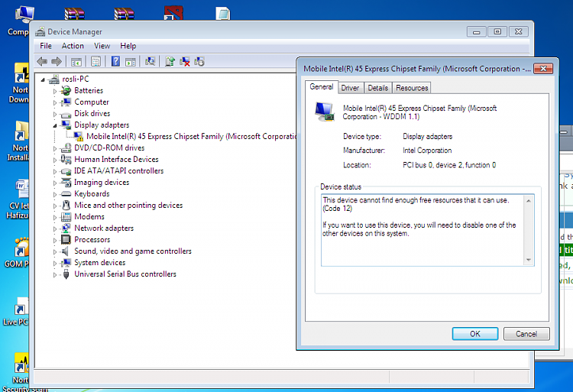The width and height of the screenshot is (573, 392).
Task: Open the Help menu
Action: 128,46
